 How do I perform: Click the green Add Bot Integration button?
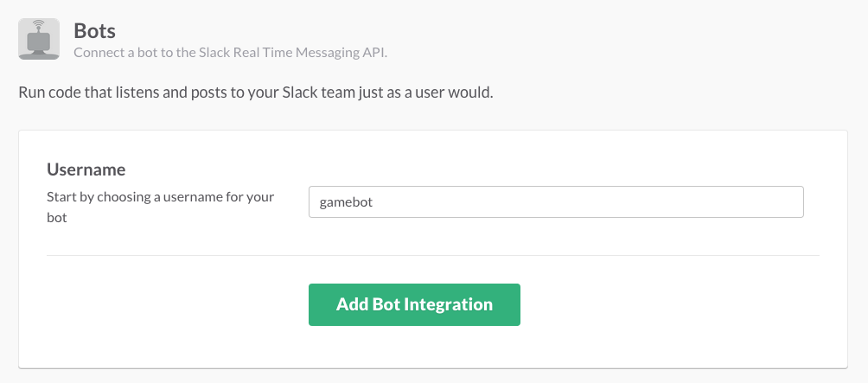click(x=414, y=304)
